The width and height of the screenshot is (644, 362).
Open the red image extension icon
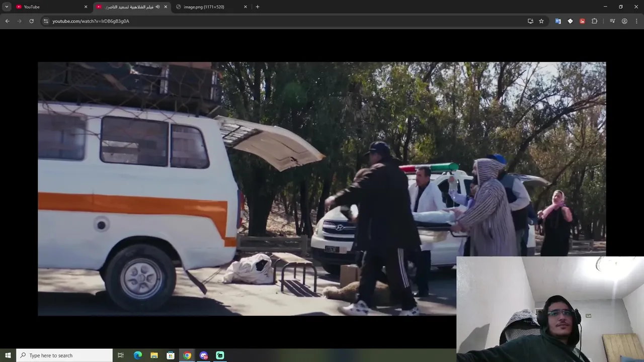[x=582, y=21]
